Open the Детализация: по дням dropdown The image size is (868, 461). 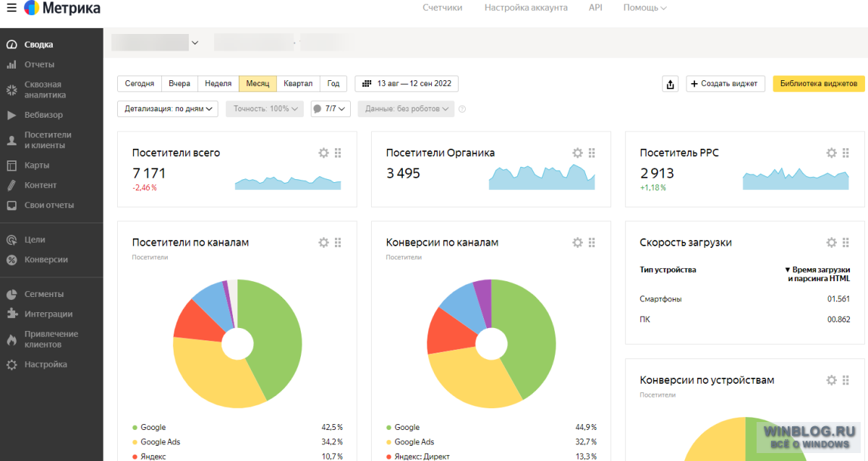168,109
